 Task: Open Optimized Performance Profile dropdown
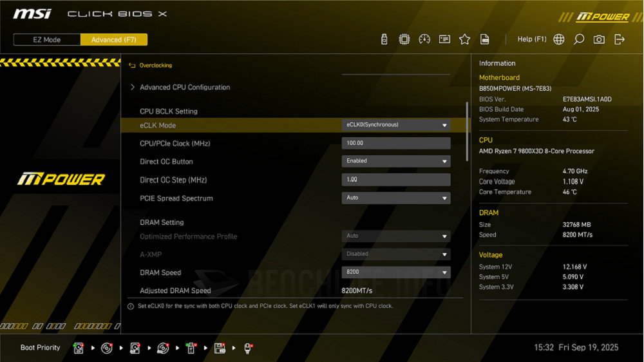(x=396, y=236)
